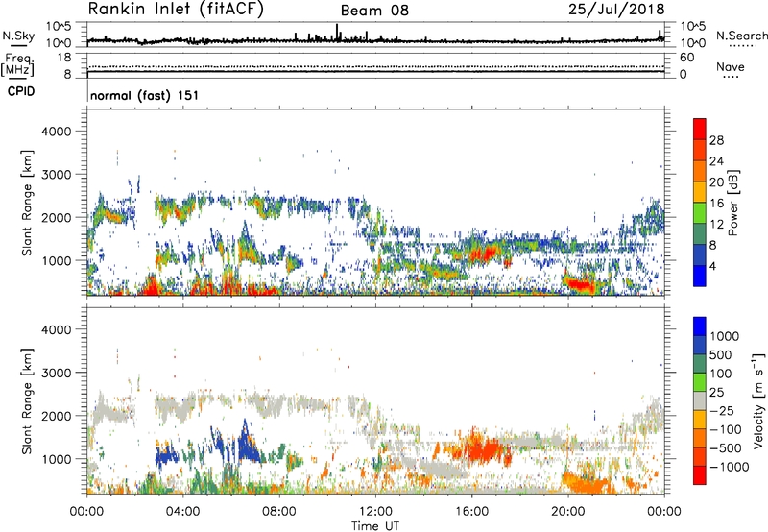Viewport: 768px width, 532px height.
Task: Click the 'Freq. [MHz]' label
Action: pyautogui.click(x=17, y=64)
